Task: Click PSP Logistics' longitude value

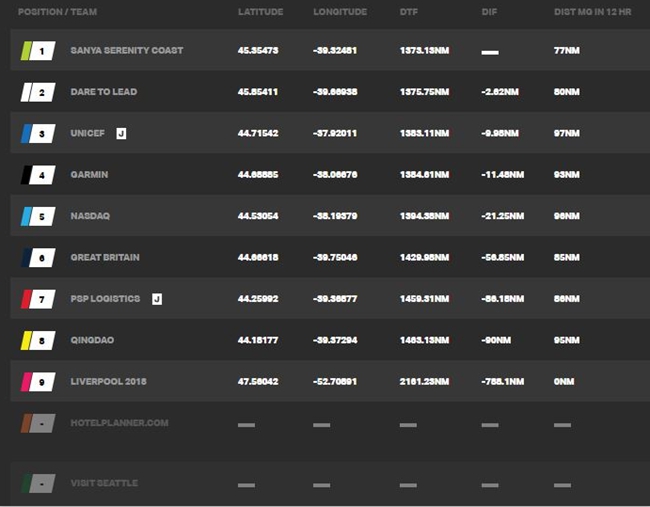Action: (x=335, y=299)
